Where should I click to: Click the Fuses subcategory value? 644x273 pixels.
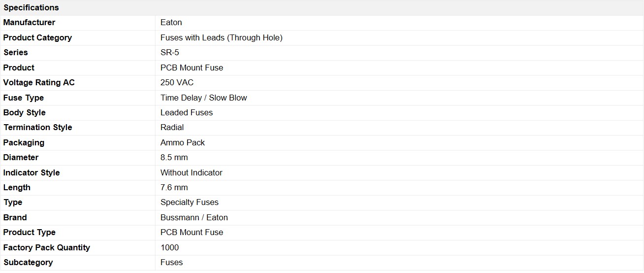pyautogui.click(x=172, y=262)
